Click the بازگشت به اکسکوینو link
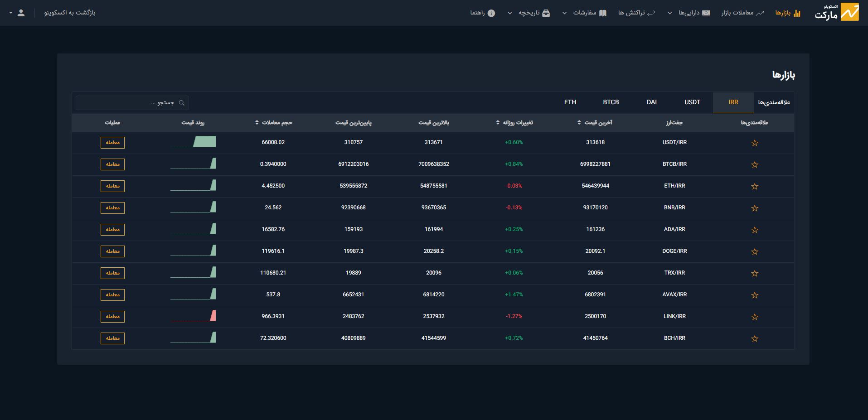Image resolution: width=868 pixels, height=420 pixels. (x=70, y=13)
